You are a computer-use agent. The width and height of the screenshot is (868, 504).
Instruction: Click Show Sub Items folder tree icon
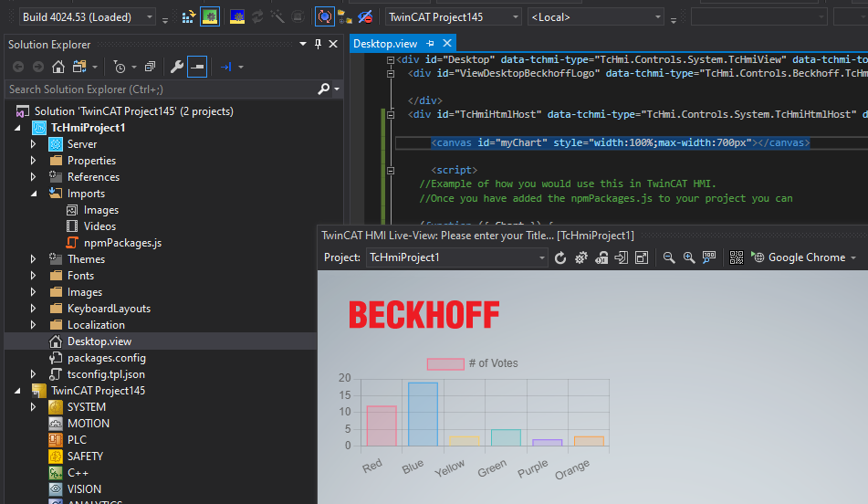point(345,17)
